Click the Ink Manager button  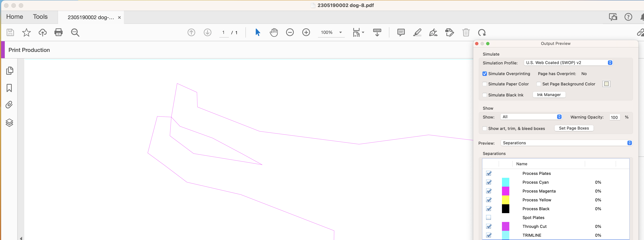[549, 95]
